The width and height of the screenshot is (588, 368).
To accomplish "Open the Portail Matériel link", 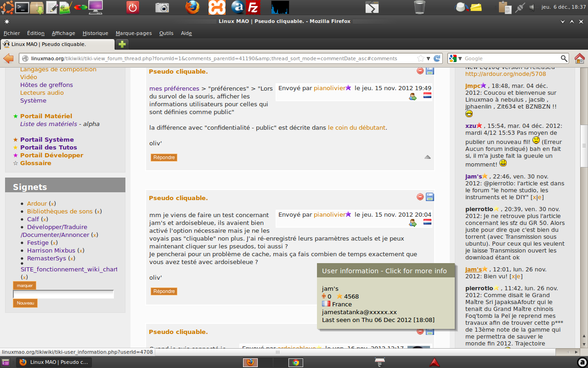I will coord(46,116).
